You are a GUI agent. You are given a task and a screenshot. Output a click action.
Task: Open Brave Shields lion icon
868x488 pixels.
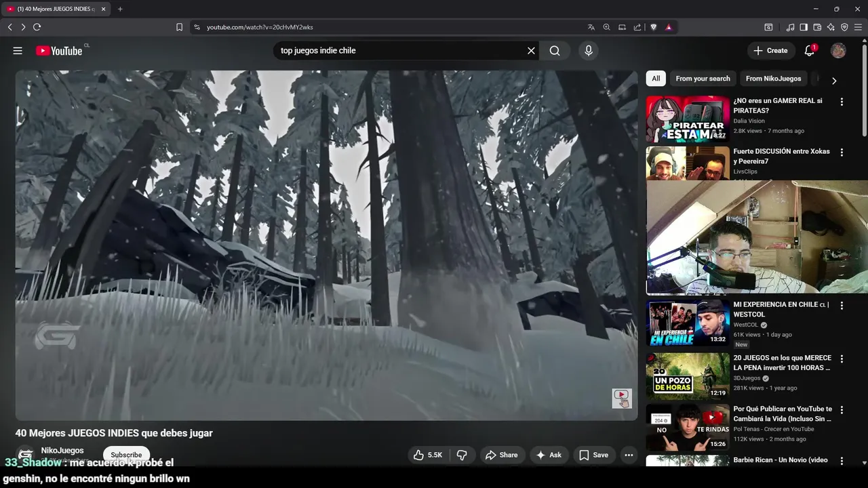654,27
